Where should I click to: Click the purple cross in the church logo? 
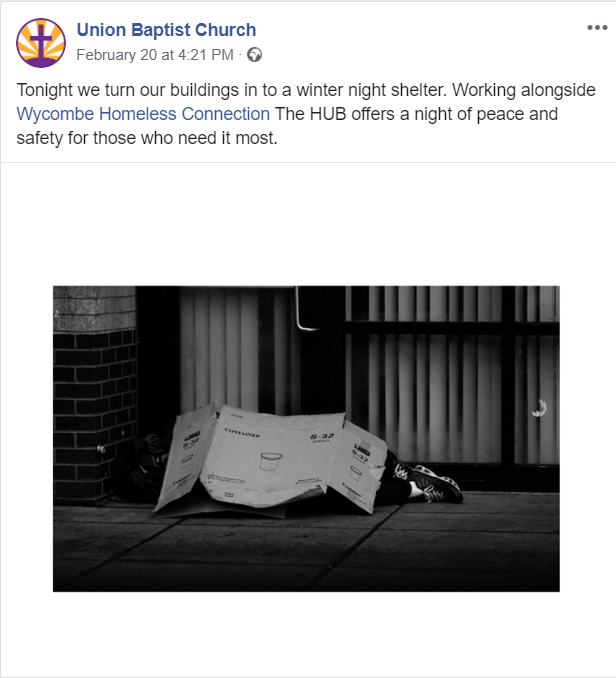(41, 42)
